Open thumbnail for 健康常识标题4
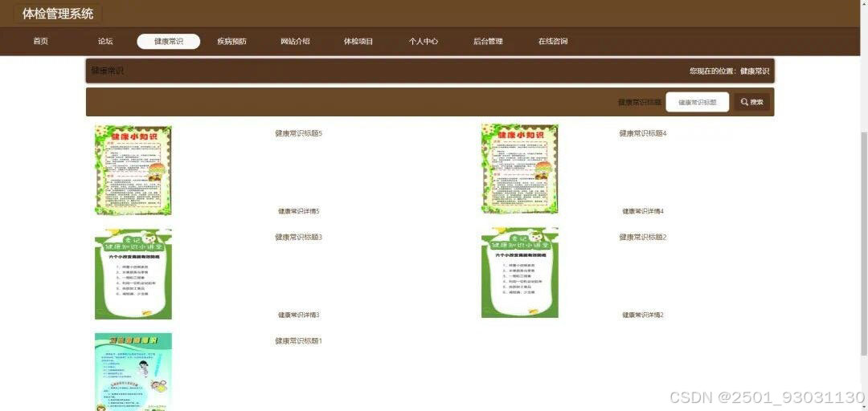 tap(520, 169)
